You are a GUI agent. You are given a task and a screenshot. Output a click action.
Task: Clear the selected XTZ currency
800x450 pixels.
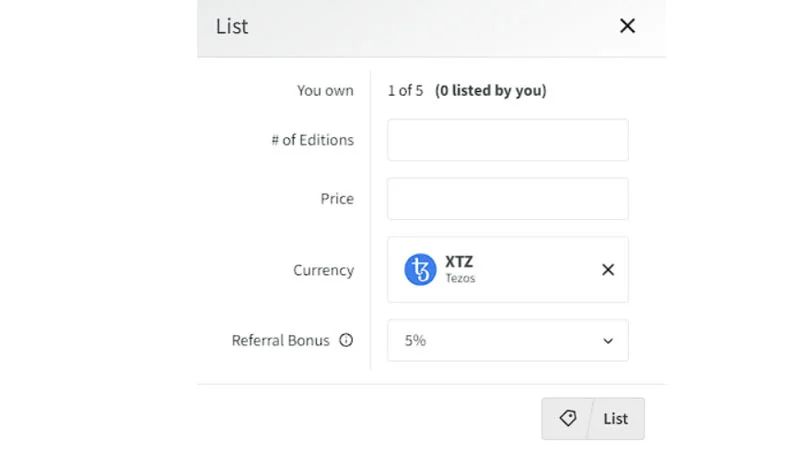click(608, 270)
